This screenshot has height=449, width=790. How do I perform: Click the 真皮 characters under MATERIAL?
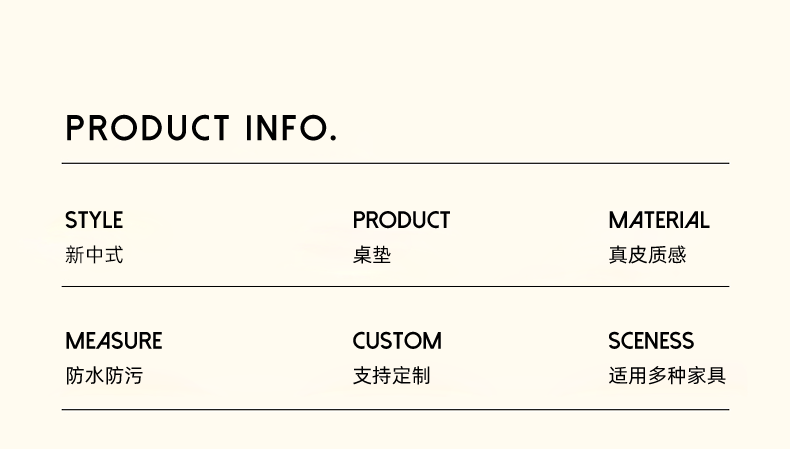point(628,255)
